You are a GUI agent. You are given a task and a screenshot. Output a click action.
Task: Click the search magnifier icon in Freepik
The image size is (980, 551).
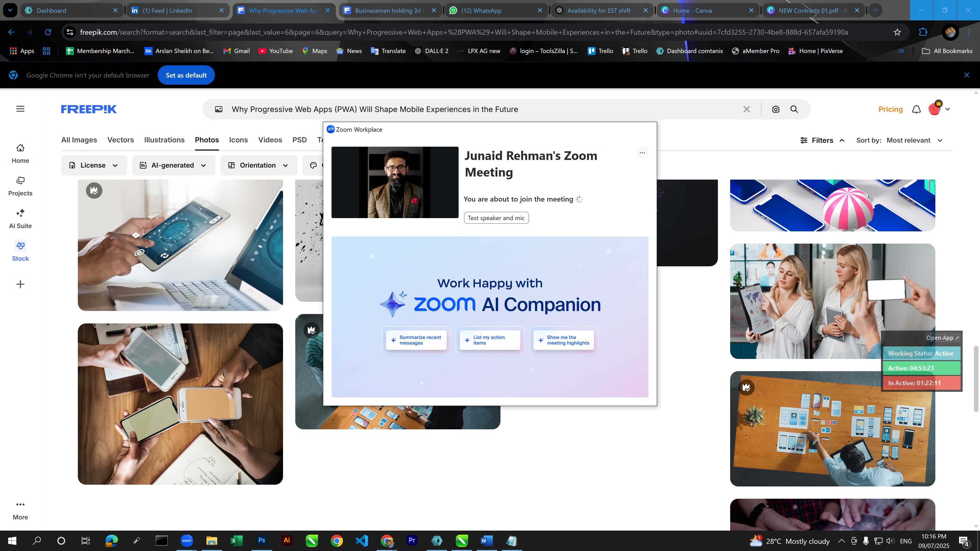(794, 109)
